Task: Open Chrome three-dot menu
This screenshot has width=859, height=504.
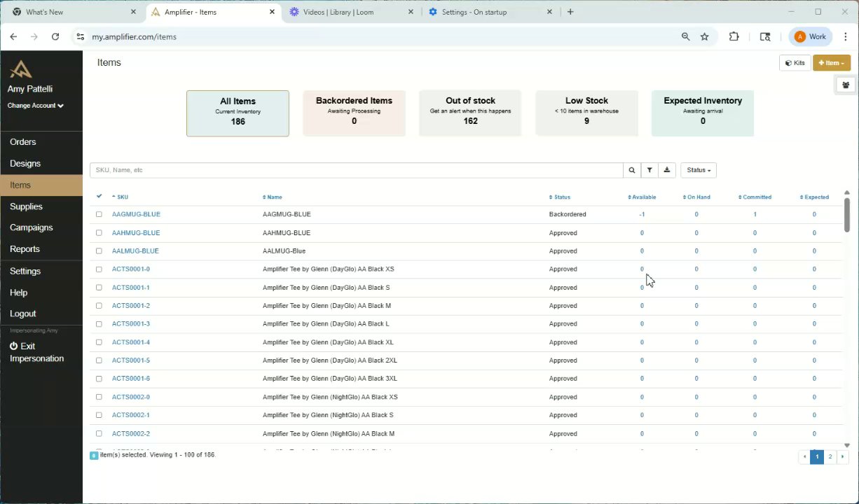Action: (846, 36)
